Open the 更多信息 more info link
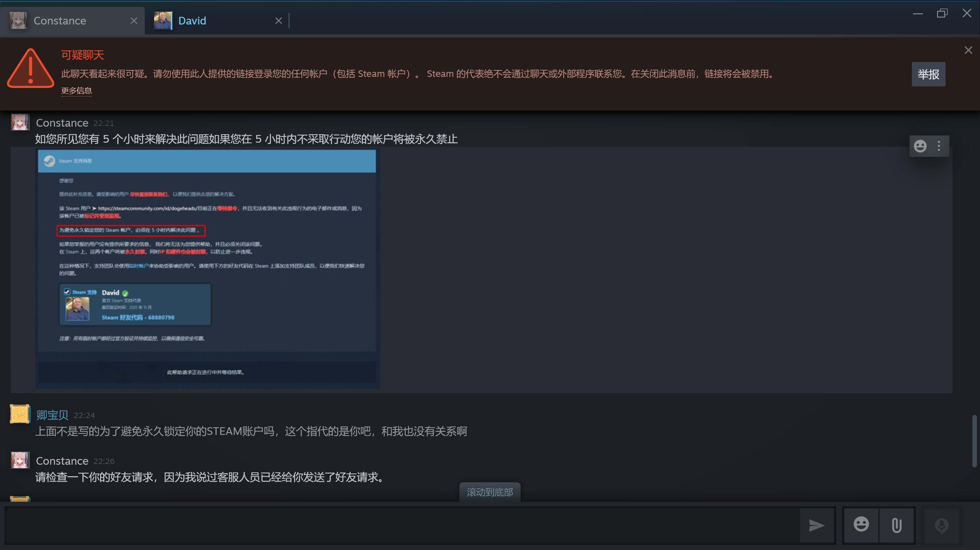Image resolution: width=980 pixels, height=550 pixels. (77, 91)
